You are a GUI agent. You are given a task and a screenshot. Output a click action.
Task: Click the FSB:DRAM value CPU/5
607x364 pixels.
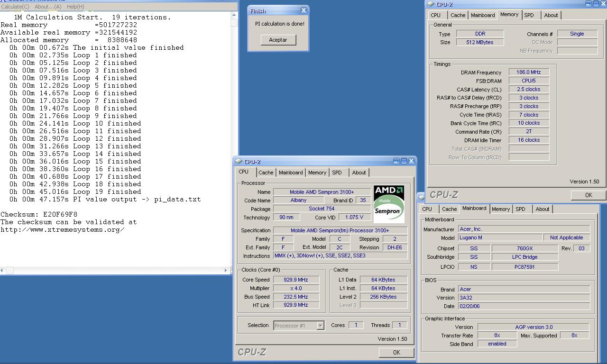[529, 81]
